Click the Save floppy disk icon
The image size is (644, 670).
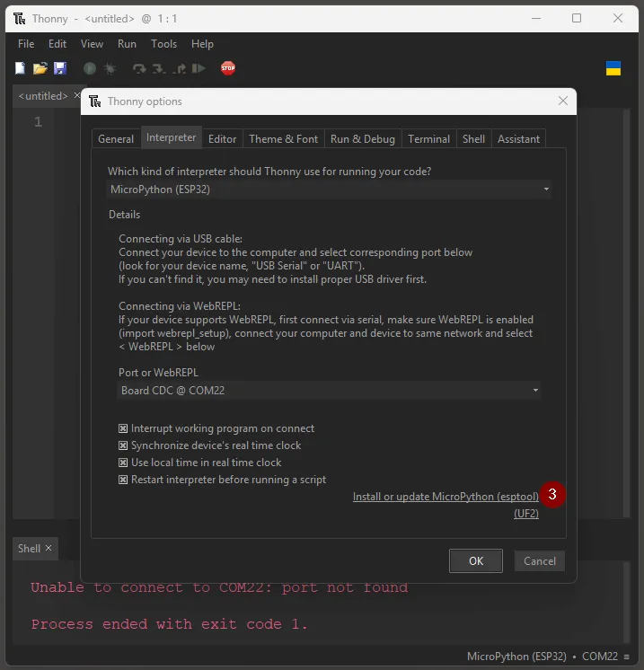point(60,68)
